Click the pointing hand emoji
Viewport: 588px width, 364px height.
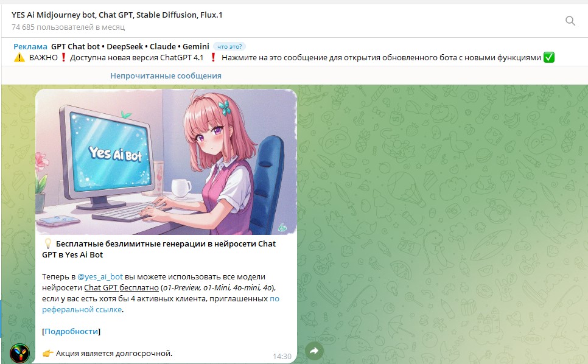47,353
